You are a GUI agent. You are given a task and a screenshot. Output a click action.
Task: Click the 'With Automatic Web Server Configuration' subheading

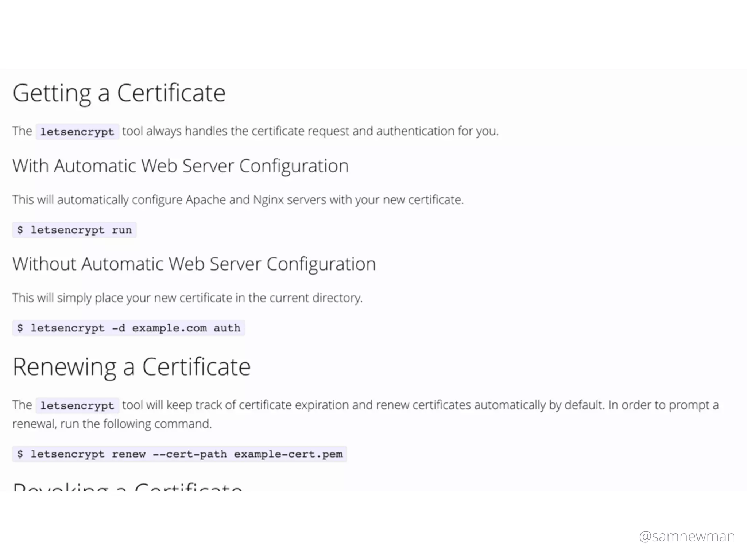click(x=181, y=166)
